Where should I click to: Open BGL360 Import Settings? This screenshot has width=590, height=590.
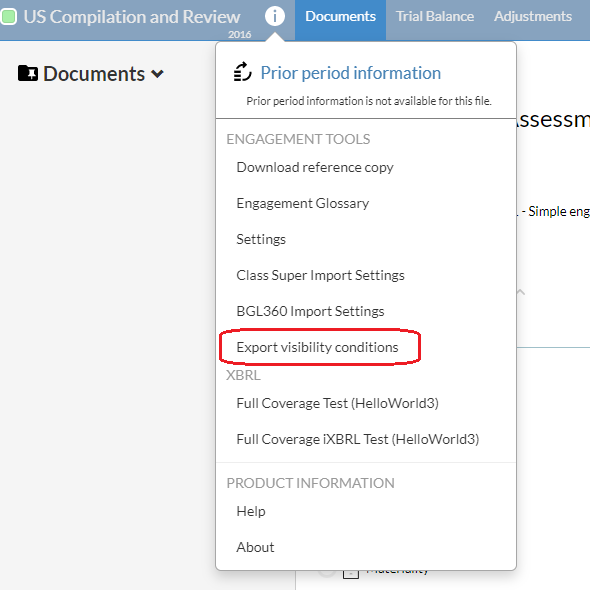[x=310, y=312]
